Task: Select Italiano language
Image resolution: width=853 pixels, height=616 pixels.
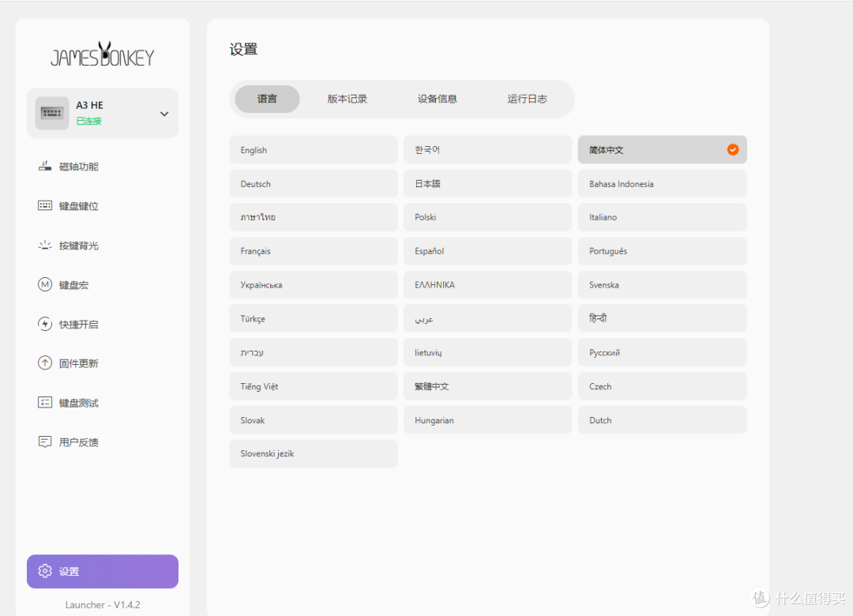Action: [662, 217]
